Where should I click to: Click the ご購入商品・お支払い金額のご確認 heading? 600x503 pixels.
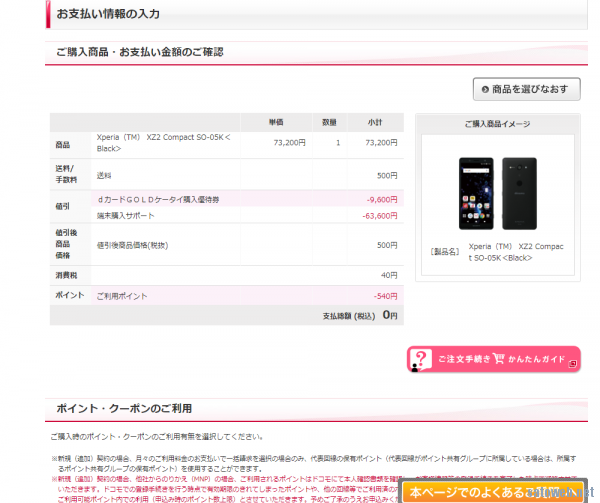(x=139, y=51)
